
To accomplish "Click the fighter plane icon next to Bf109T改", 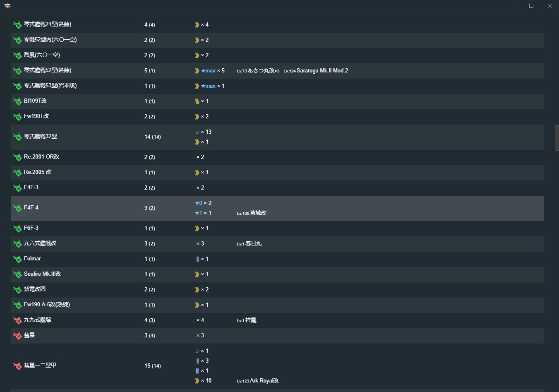I will 17,101.
